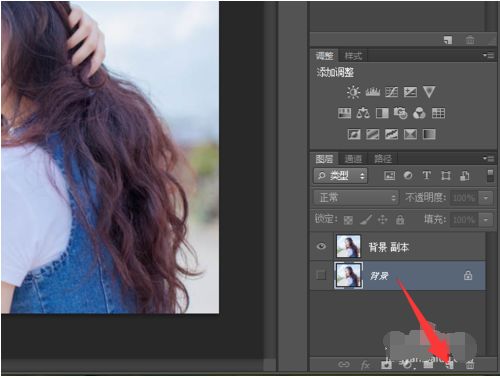Viewport: 500px width, 378px height.
Task: Click the trash icon in the upper panel
Action: point(470,40)
